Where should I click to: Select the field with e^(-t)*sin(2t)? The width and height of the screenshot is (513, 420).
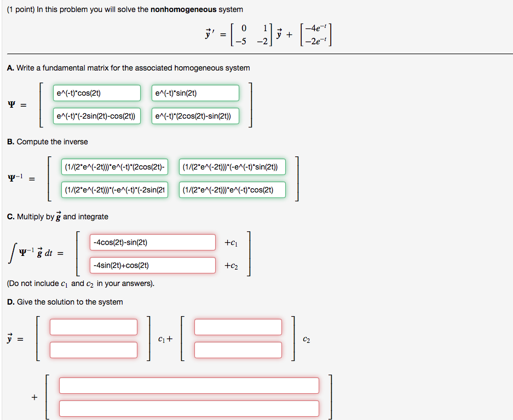(194, 93)
